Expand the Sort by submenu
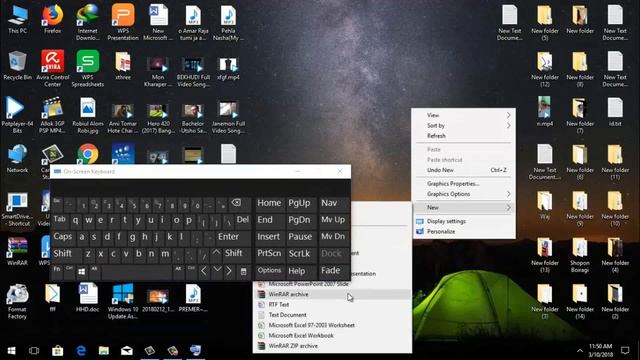Viewport: 640px width, 360px height. click(464, 126)
